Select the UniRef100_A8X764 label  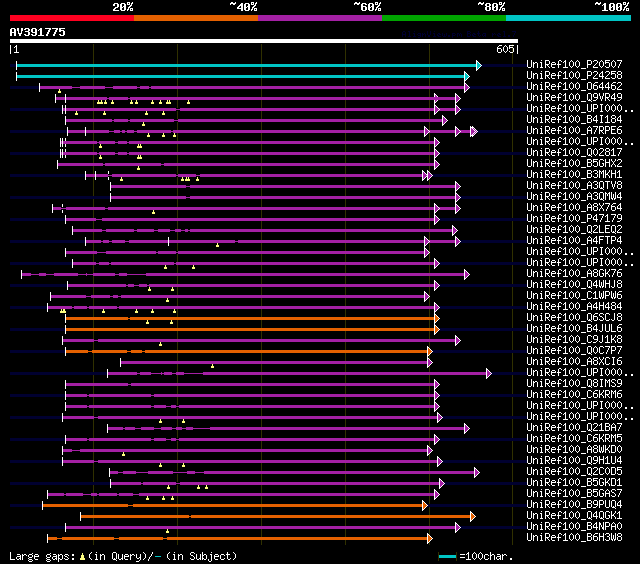574,207
